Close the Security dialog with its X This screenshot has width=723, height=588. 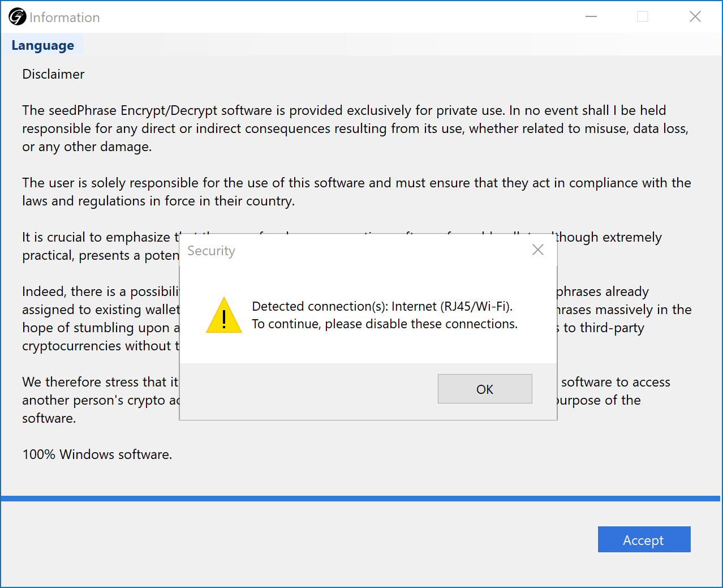537,250
